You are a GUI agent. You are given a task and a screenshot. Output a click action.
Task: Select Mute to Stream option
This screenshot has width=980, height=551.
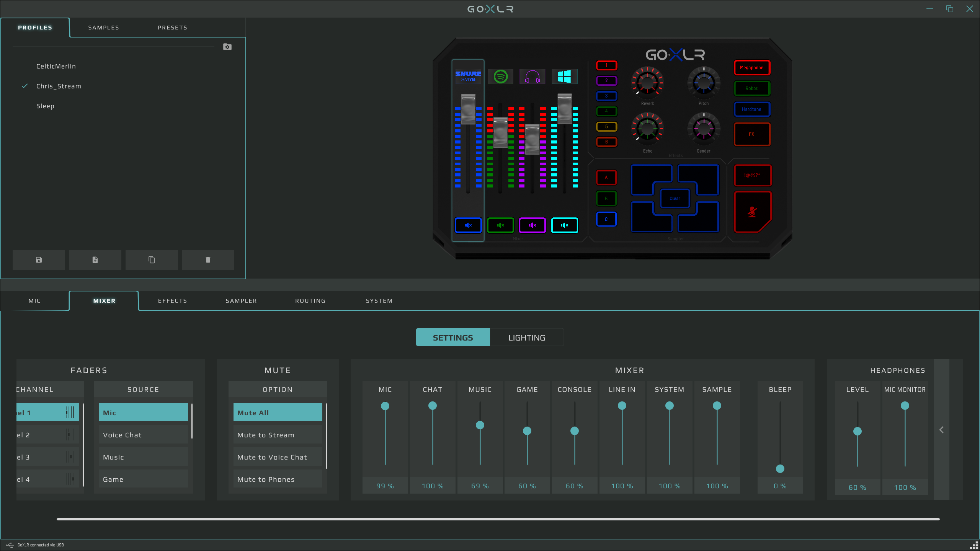(278, 435)
